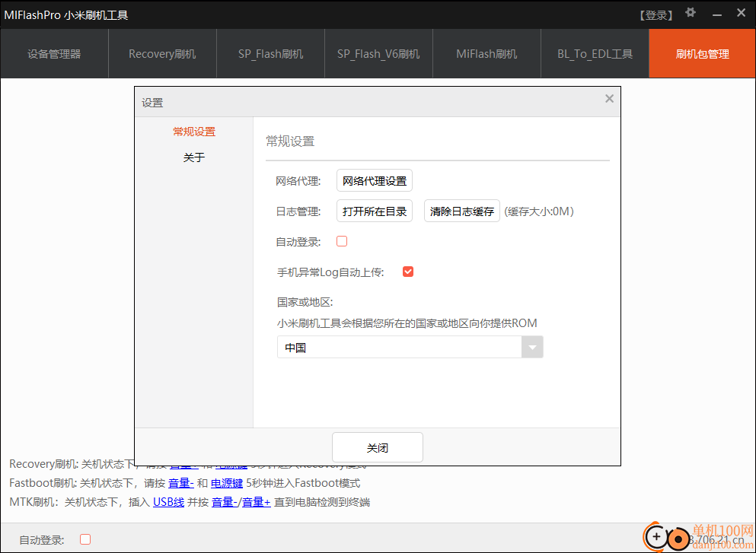Image resolution: width=756 pixels, height=553 pixels.
Task: Open the 国家或地区 dropdown showing 中国
Action: coord(410,347)
